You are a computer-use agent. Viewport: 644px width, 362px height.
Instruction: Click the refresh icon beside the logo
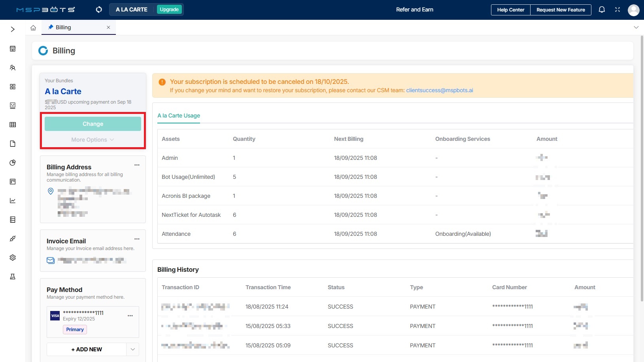(x=99, y=9)
